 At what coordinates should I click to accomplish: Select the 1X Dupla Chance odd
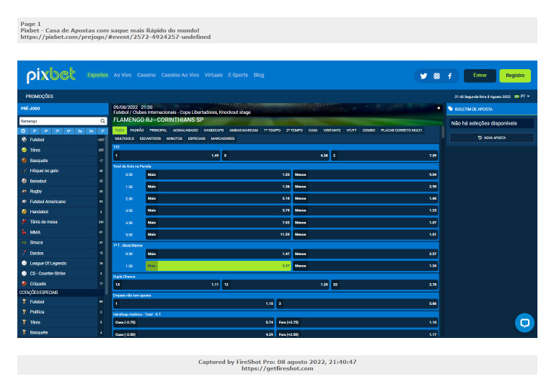(167, 285)
